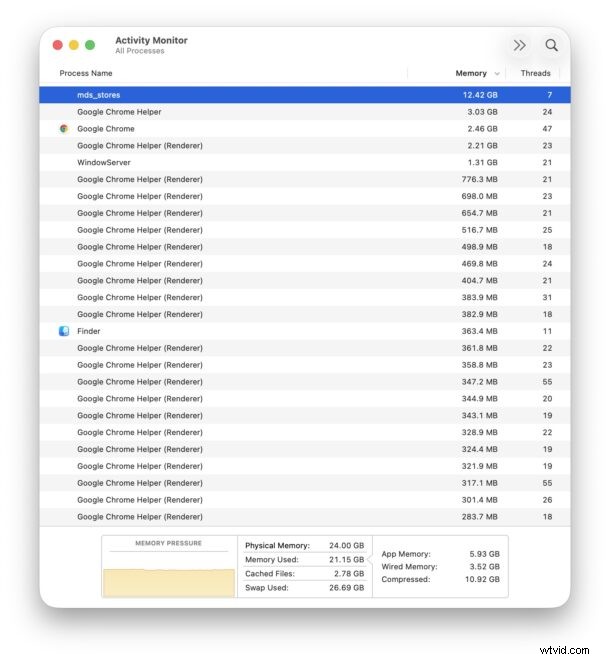The image size is (610, 660).
Task: Select the Renderer row using 404.7 MB
Action: click(305, 280)
